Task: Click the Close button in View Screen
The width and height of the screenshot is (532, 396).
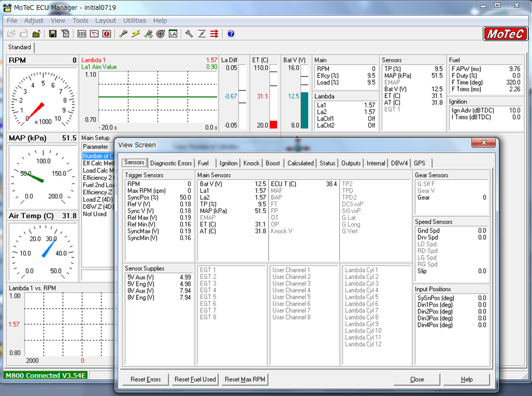Action: coord(417,379)
